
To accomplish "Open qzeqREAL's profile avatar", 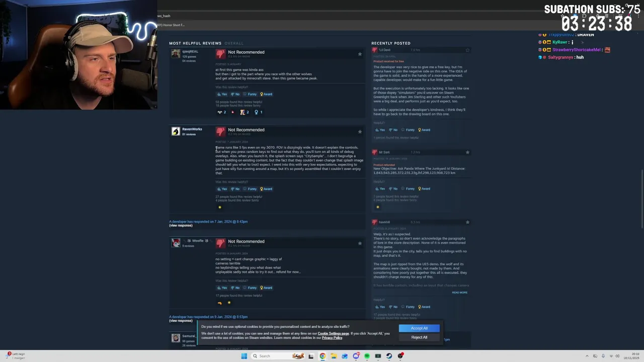I will 175,54.
